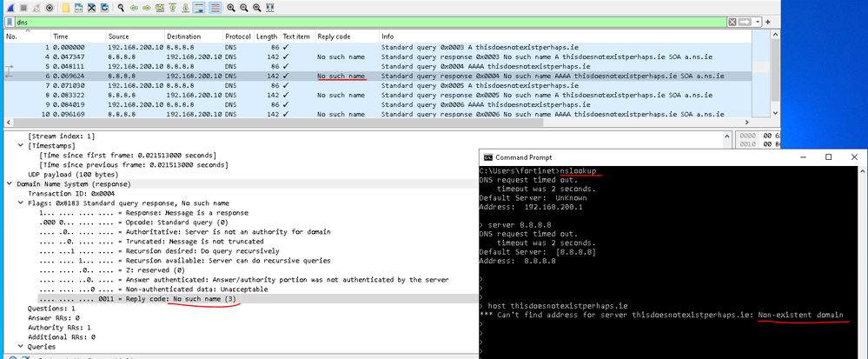Select Transaction ID: 0x0004 field
This screenshot has height=359, width=868.
point(71,193)
